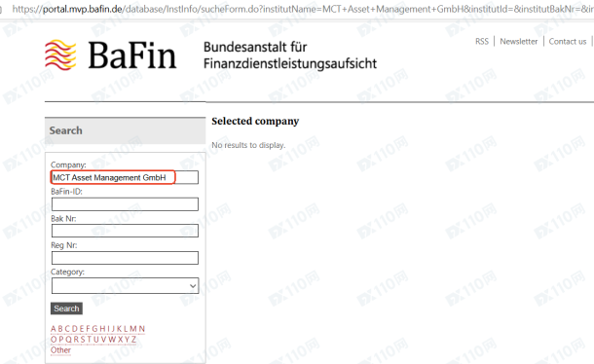594x364 pixels.
Task: Select the letter S index link
Action: pyautogui.click(x=83, y=340)
